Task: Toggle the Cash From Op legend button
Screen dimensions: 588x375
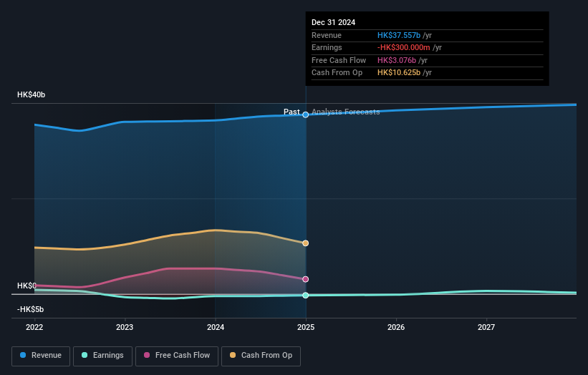Action: tap(261, 356)
